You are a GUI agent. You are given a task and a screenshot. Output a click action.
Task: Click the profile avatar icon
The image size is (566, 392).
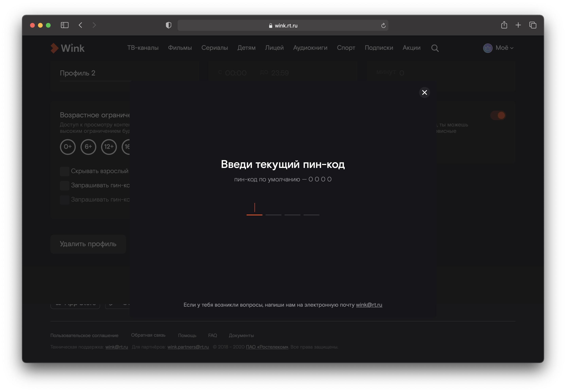488,48
